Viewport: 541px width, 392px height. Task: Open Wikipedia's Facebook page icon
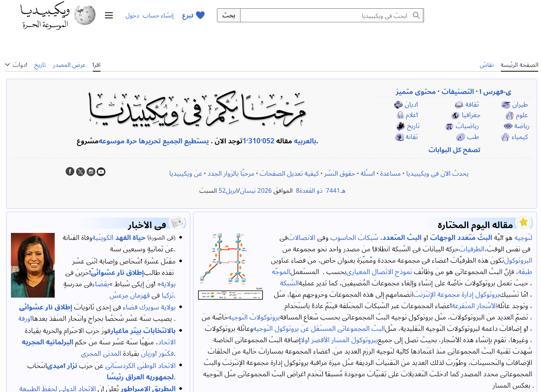click(x=70, y=171)
